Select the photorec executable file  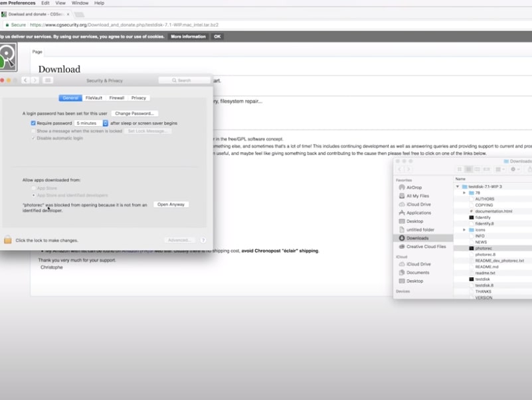(484, 248)
